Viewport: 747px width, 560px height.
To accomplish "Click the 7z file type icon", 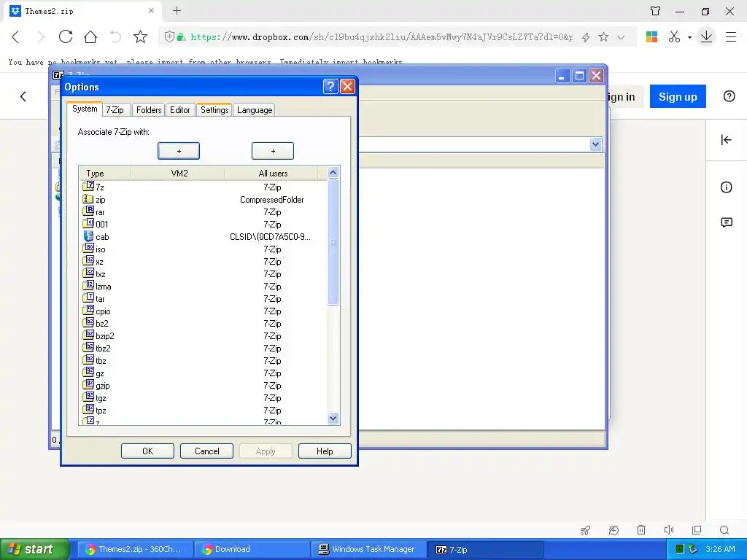I will (88, 186).
